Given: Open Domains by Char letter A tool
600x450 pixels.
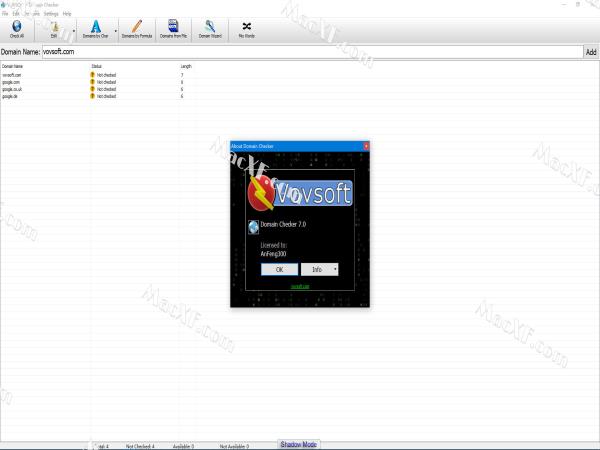Looking at the screenshot, I should 96,29.
